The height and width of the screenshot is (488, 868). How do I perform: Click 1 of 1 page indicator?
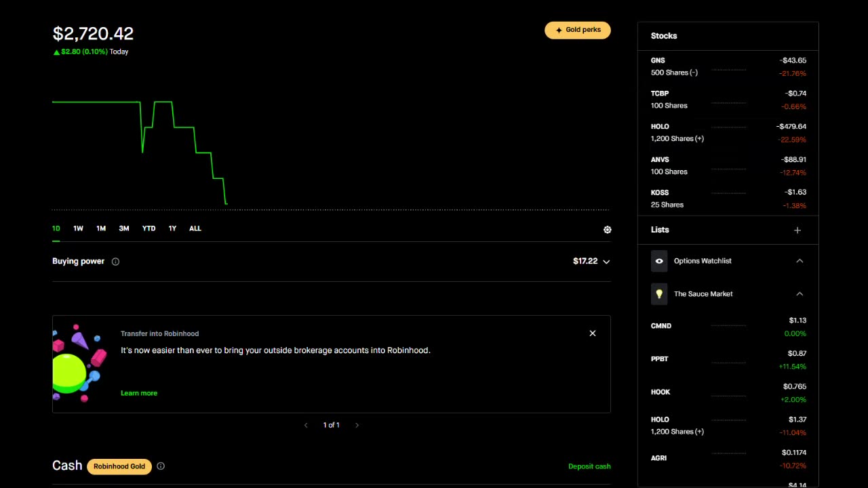(331, 425)
